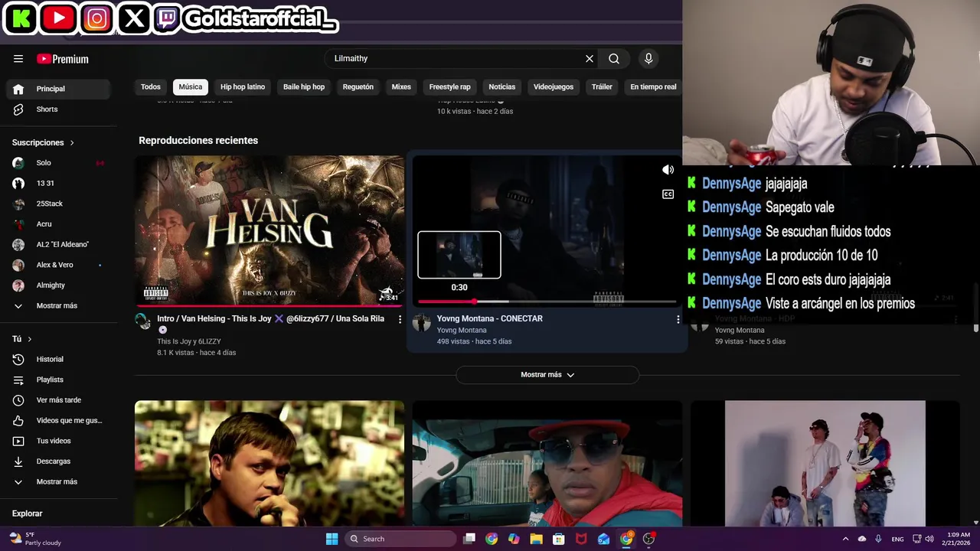Expand the Tú section header
The width and height of the screenshot is (980, 551).
[x=21, y=339]
